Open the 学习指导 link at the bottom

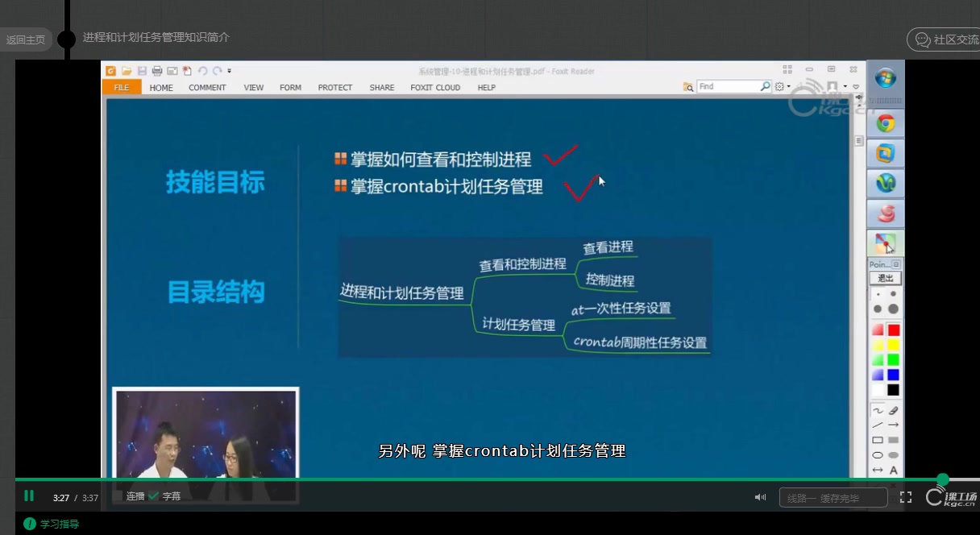(x=58, y=524)
